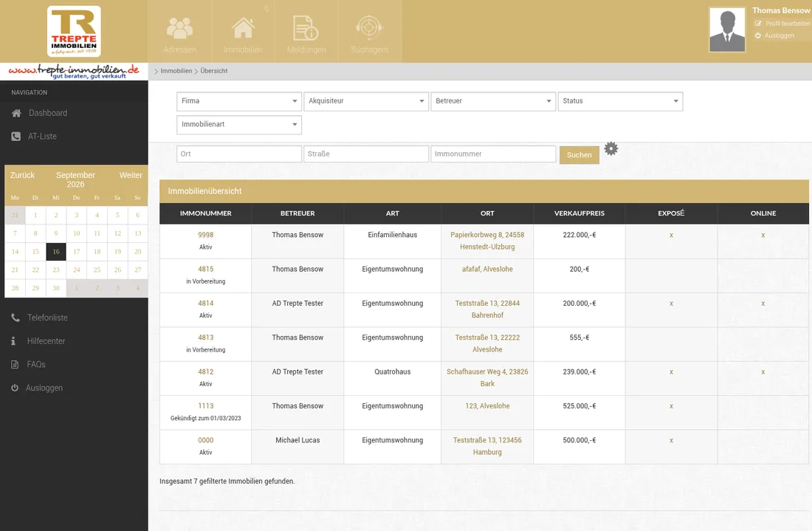Open property number 4813

coord(206,338)
